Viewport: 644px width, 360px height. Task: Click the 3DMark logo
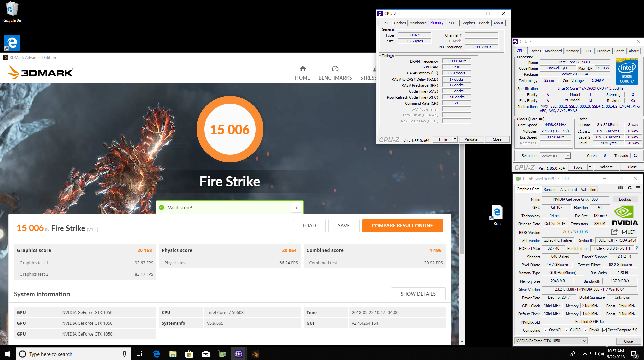(40, 72)
